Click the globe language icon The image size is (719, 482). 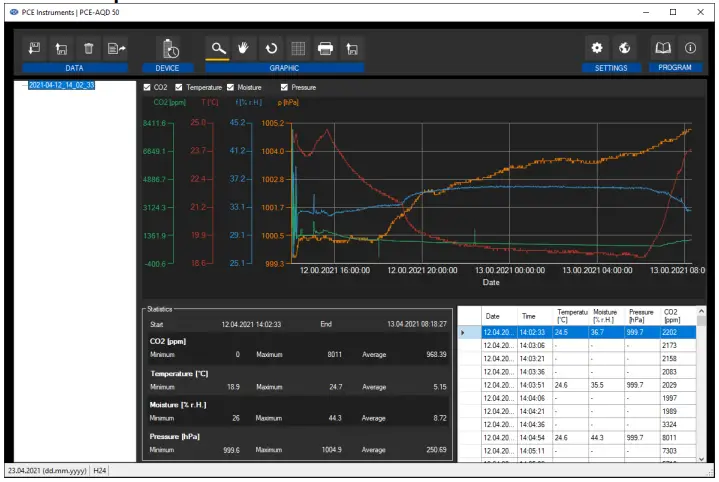click(624, 48)
